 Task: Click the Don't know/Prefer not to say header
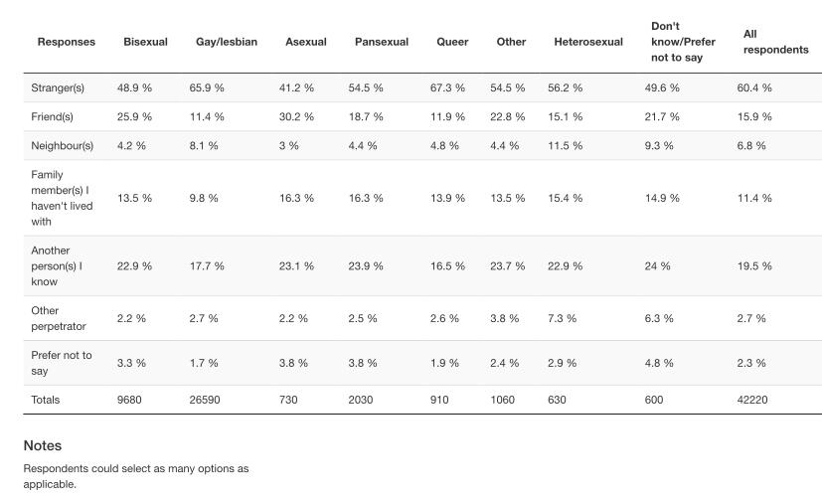(683, 42)
